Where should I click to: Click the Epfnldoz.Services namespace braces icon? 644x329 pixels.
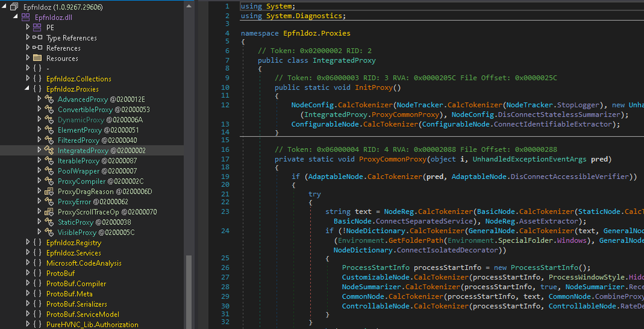(x=37, y=252)
